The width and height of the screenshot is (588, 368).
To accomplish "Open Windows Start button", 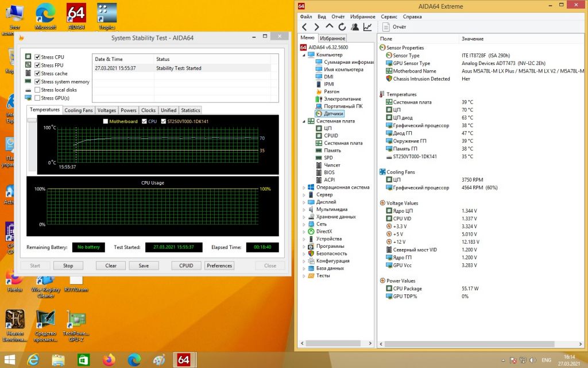I will pos(9,360).
